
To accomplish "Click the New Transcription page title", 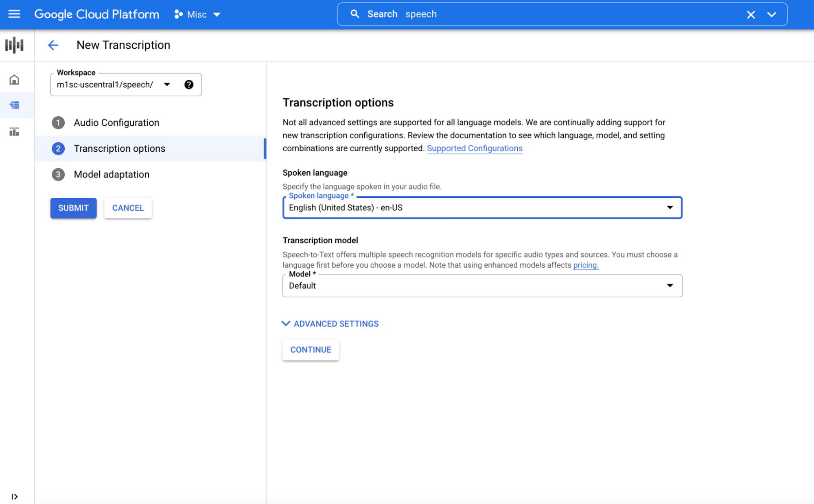I will tap(123, 45).
